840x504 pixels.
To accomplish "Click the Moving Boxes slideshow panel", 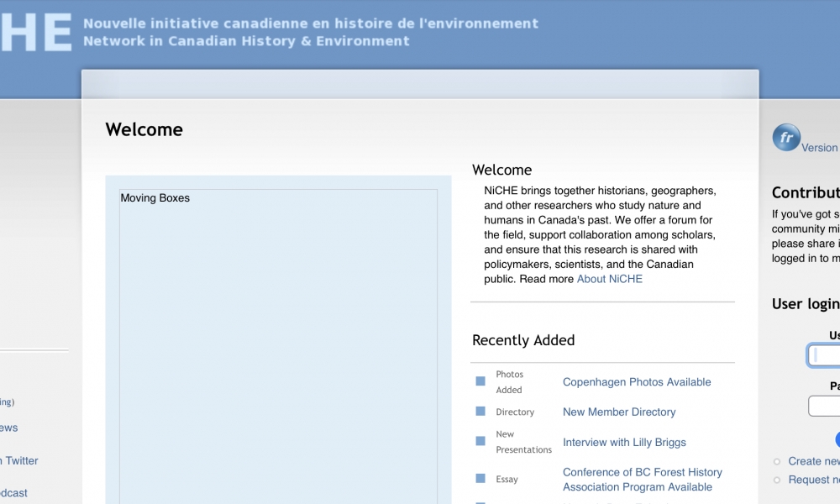I will (x=278, y=344).
